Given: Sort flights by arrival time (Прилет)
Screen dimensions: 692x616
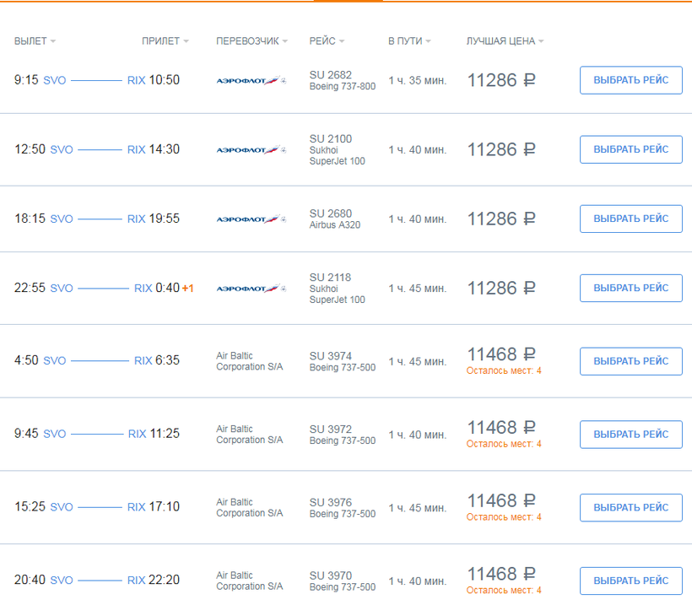Looking at the screenshot, I should coord(165,41).
